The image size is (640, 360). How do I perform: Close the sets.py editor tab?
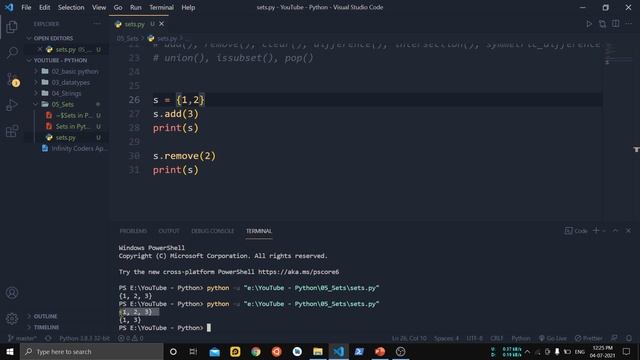(x=162, y=24)
